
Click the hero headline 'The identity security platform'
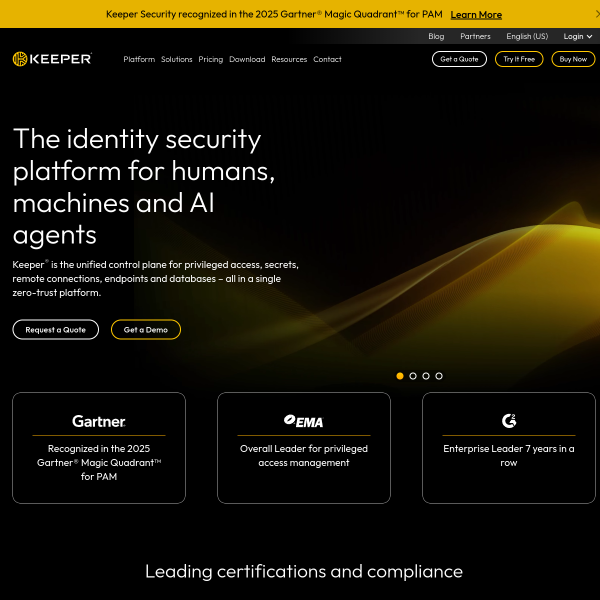144,186
